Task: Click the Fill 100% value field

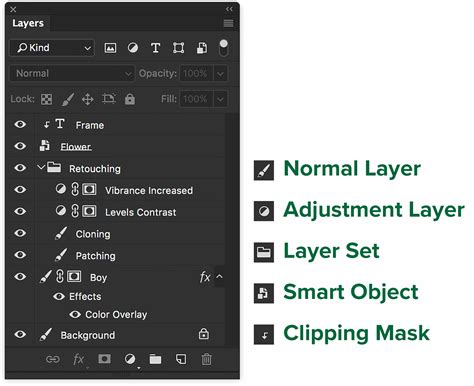Action: coord(196,99)
